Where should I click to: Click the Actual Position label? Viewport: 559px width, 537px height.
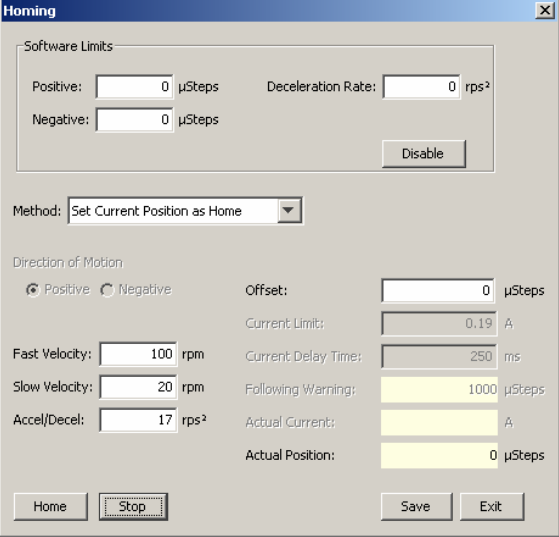[x=290, y=455]
